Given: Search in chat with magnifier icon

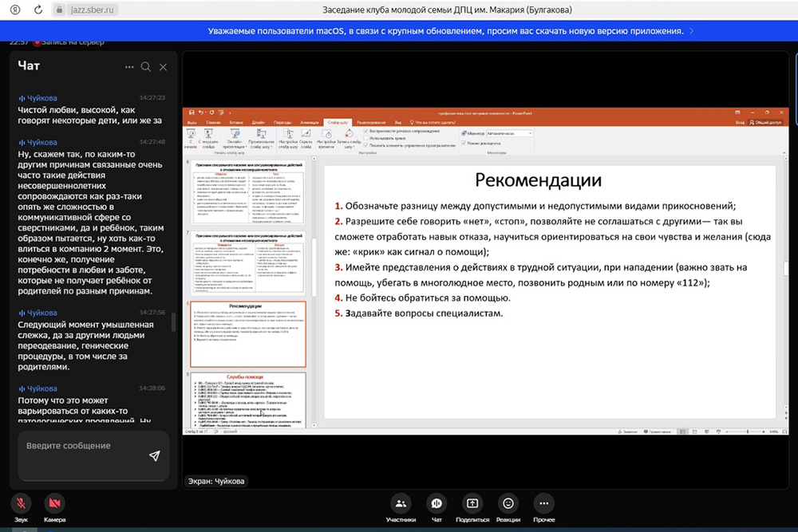Looking at the screenshot, I should pyautogui.click(x=146, y=67).
